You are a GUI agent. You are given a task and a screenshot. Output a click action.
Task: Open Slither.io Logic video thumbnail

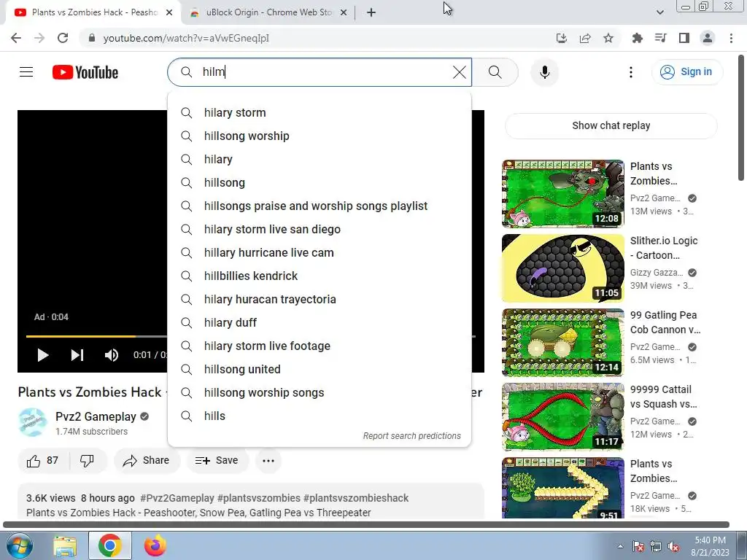point(562,268)
